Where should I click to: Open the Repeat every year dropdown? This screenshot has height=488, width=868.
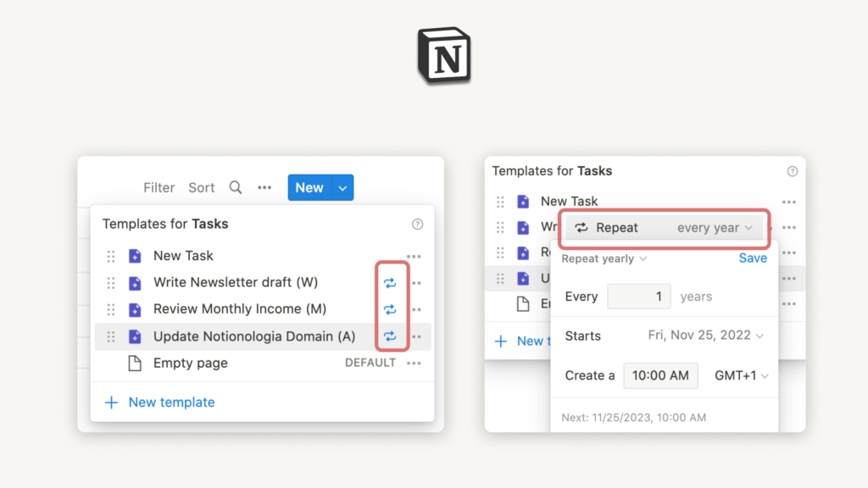click(664, 227)
